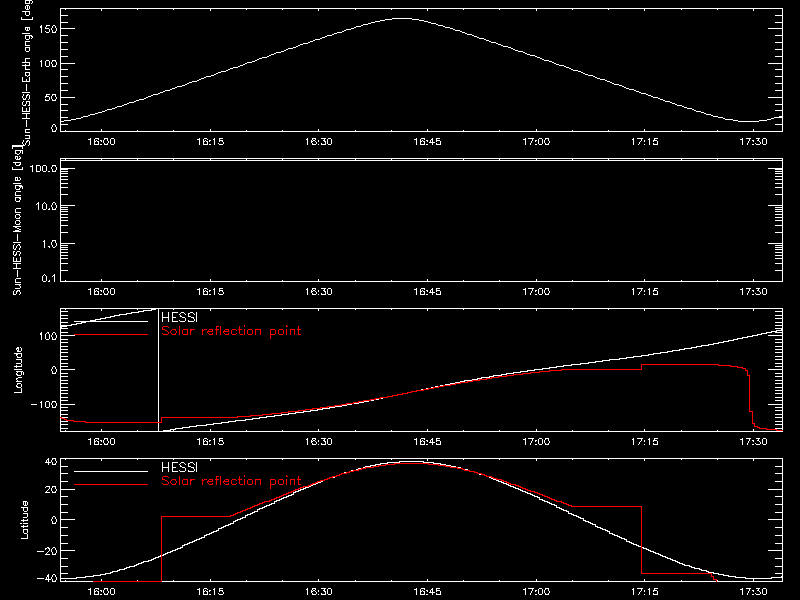800x600 pixels.
Task: Click the red legend line sample in Latitude plot
Action: [x=111, y=485]
